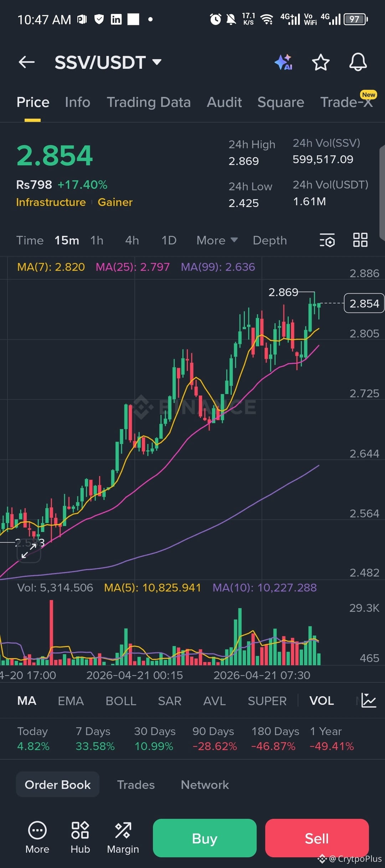Expand the More timeframes dropdown
The height and width of the screenshot is (868, 385).
pos(217,240)
